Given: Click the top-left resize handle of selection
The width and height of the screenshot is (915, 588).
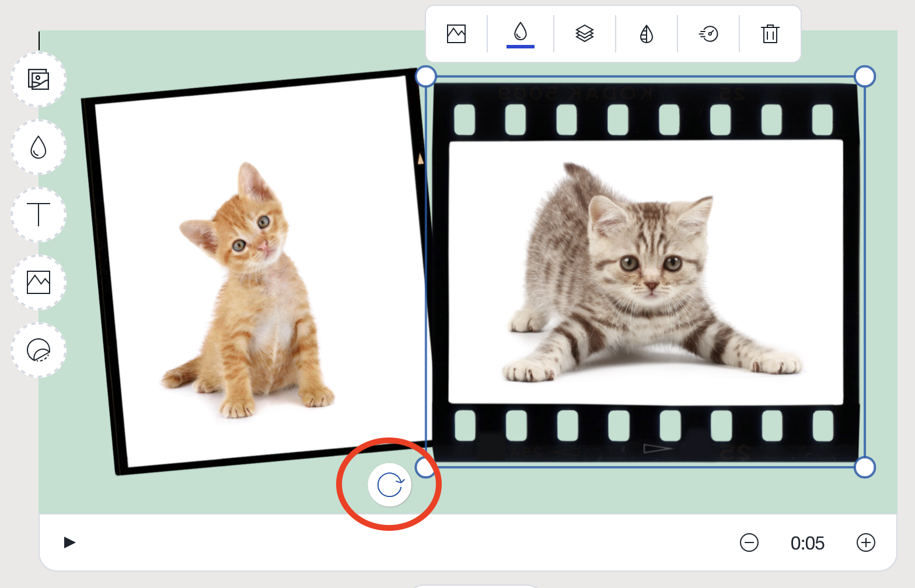Looking at the screenshot, I should 426,76.
